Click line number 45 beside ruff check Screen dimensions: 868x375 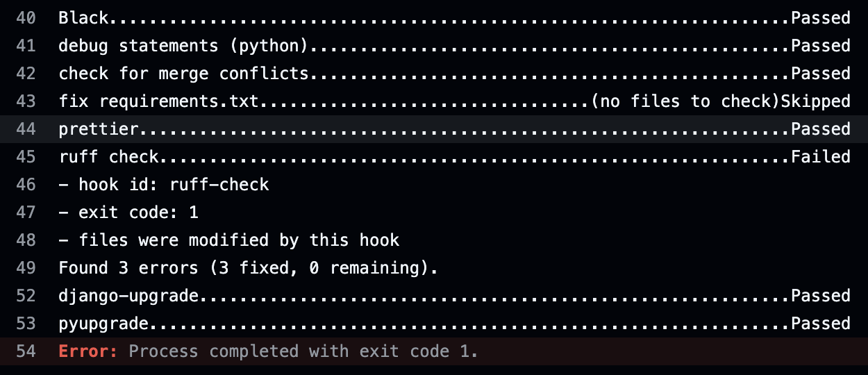click(26, 157)
